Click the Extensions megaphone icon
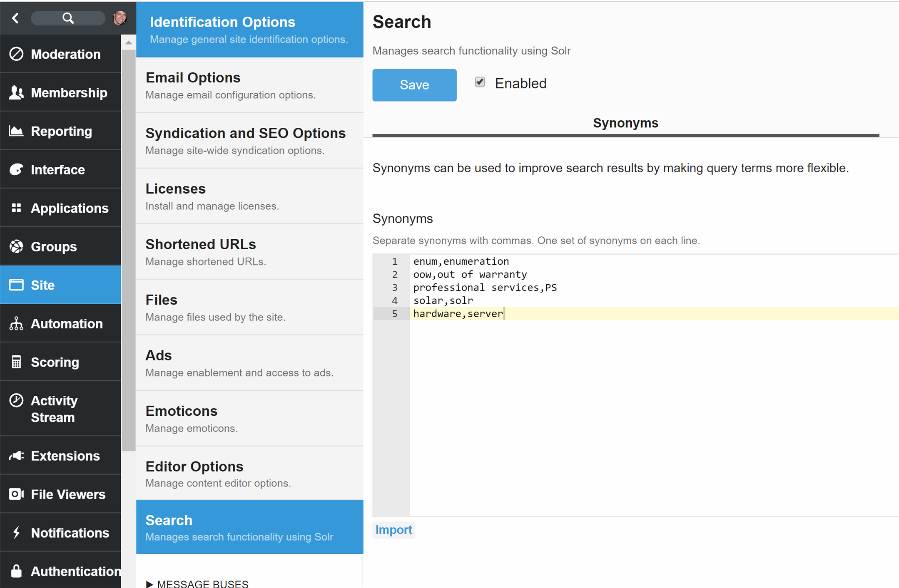The width and height of the screenshot is (899, 588). coord(16,456)
